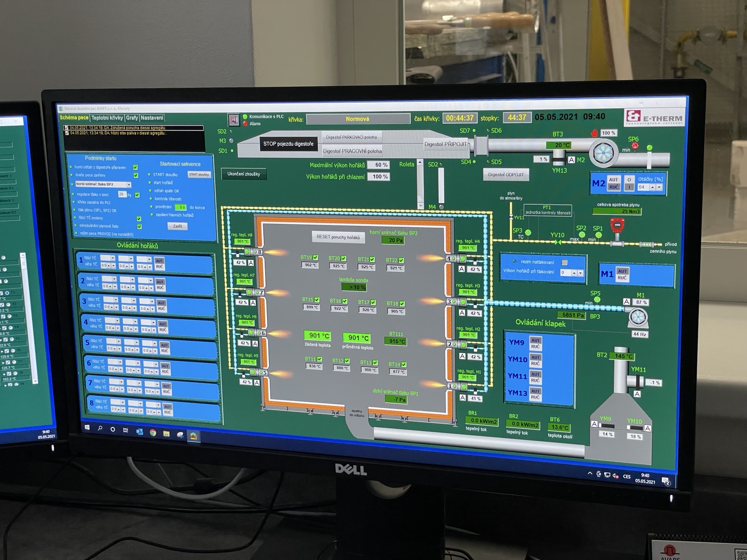Click the YV10 green valve symbol
Viewport: 747px width, 560px height.
tap(557, 242)
